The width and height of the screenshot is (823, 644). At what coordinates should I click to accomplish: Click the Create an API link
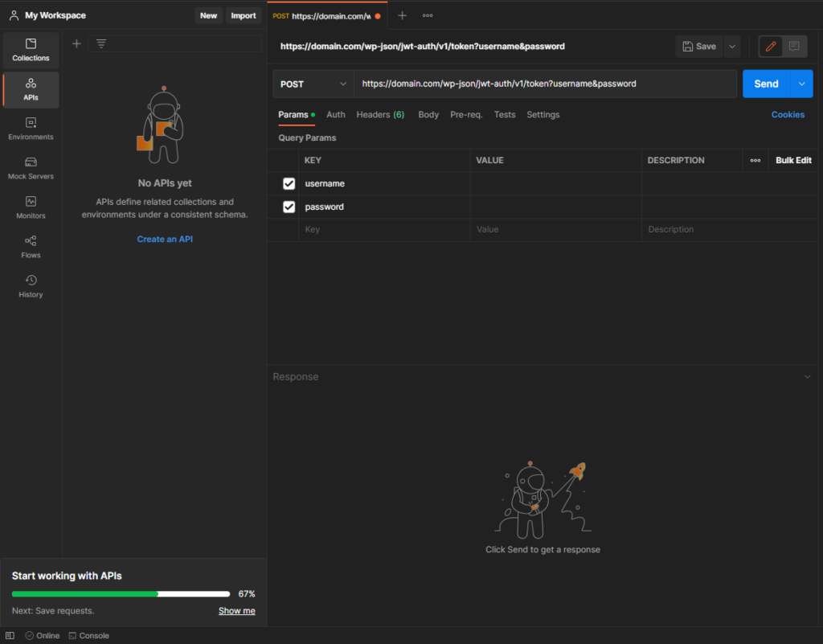[165, 238]
